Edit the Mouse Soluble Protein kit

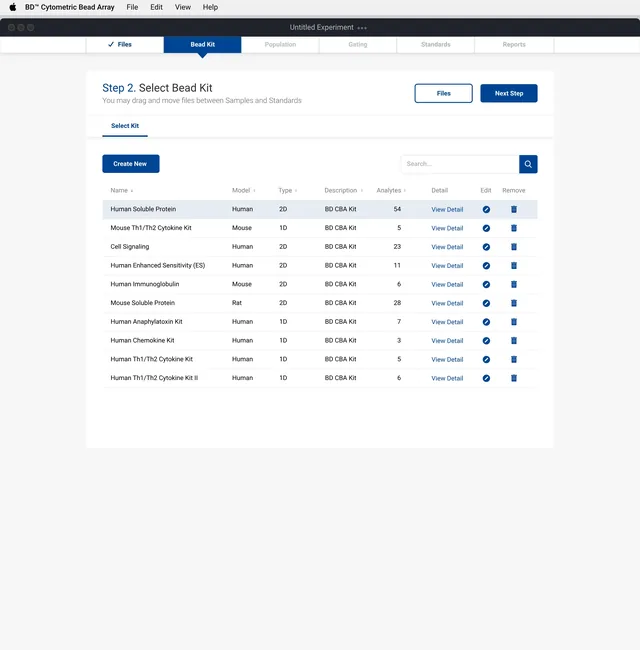tap(486, 303)
